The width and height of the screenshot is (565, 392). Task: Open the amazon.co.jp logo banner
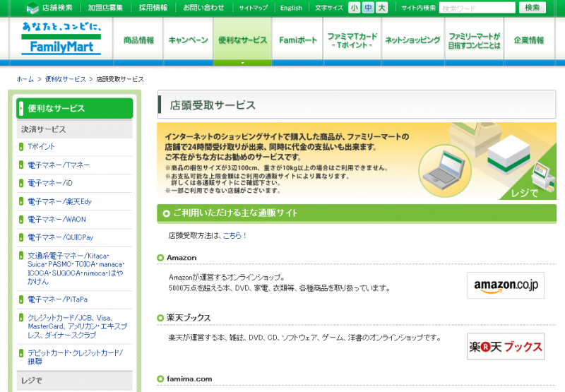tap(506, 285)
